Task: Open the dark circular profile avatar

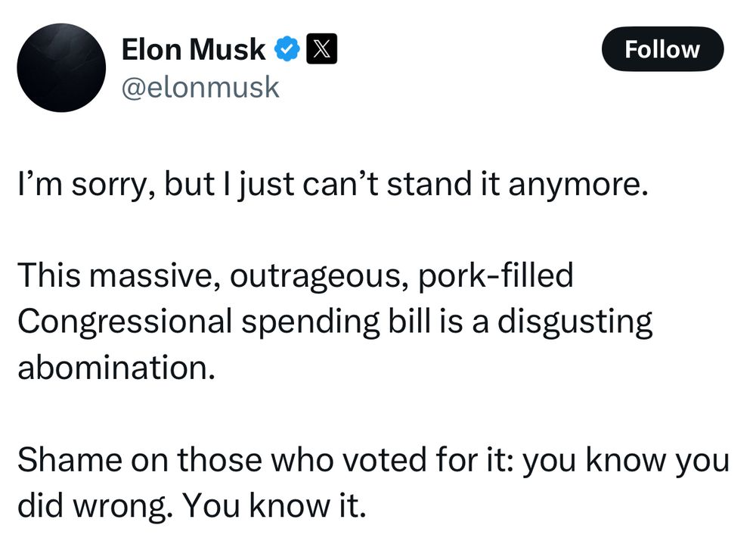Action: point(61,67)
